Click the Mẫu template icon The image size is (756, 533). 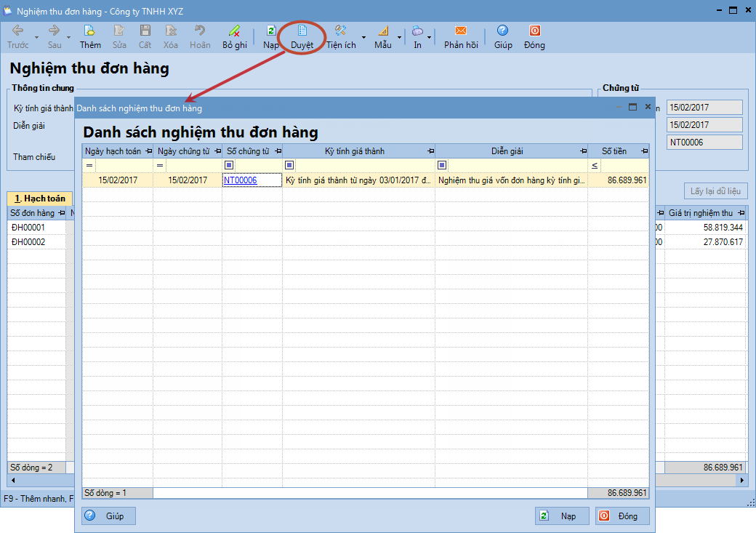[x=383, y=31]
